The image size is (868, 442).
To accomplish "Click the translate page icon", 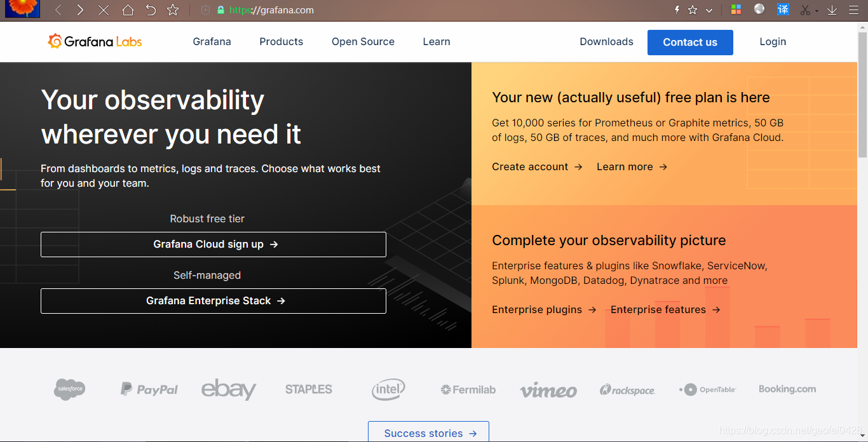I will 783,10.
